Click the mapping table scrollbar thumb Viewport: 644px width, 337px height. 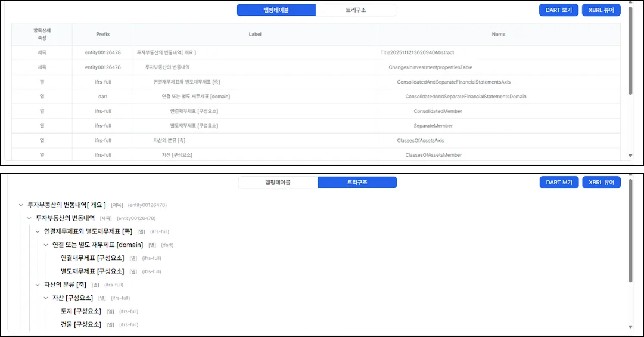tap(630, 51)
